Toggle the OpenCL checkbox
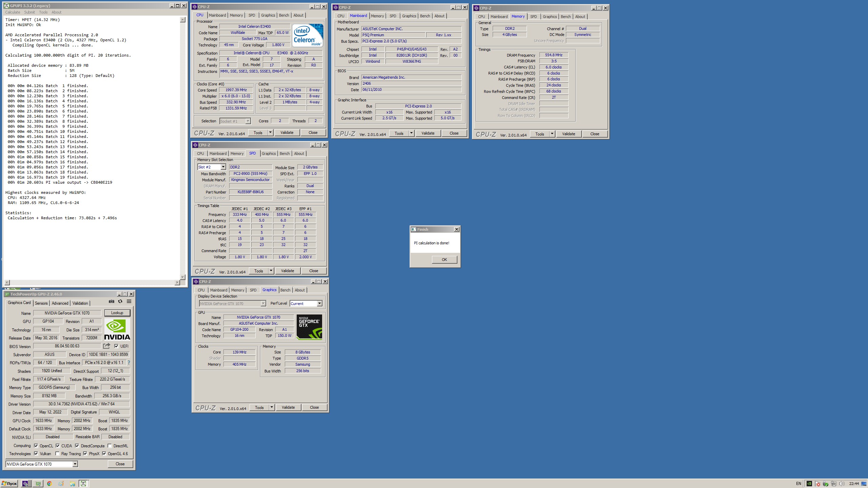 point(36,446)
